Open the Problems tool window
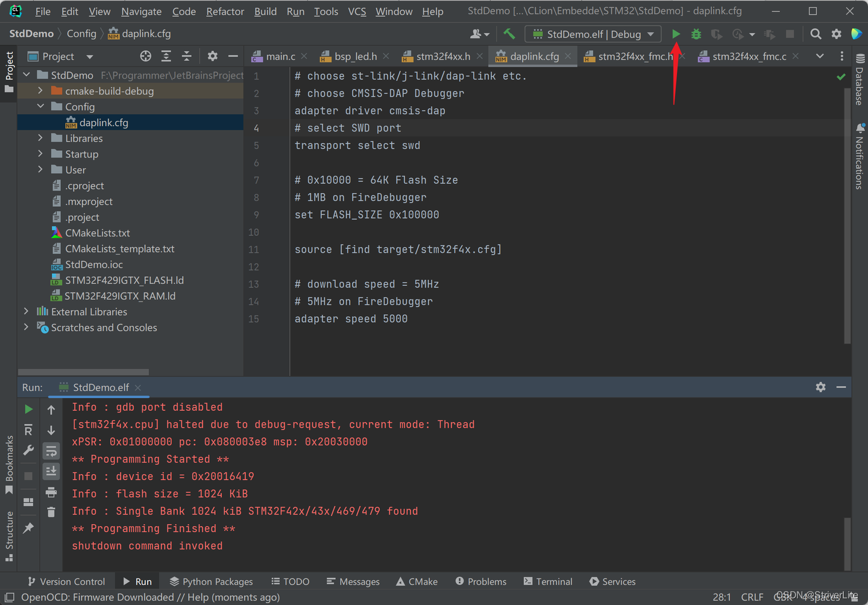The width and height of the screenshot is (868, 605). (481, 581)
